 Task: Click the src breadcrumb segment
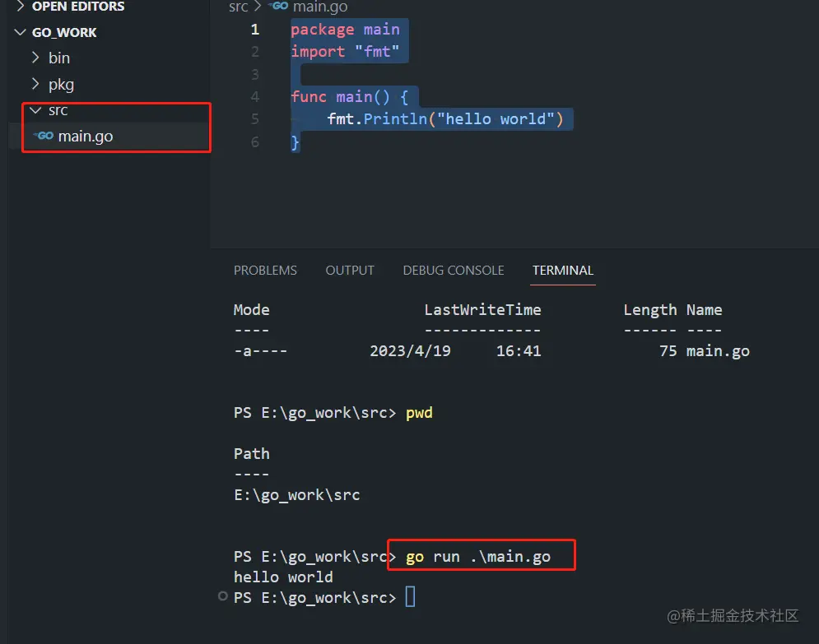238,7
